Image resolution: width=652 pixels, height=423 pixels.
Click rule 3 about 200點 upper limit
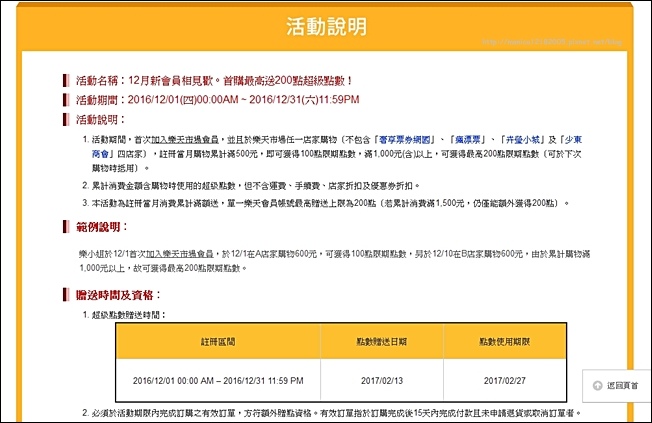(330, 203)
